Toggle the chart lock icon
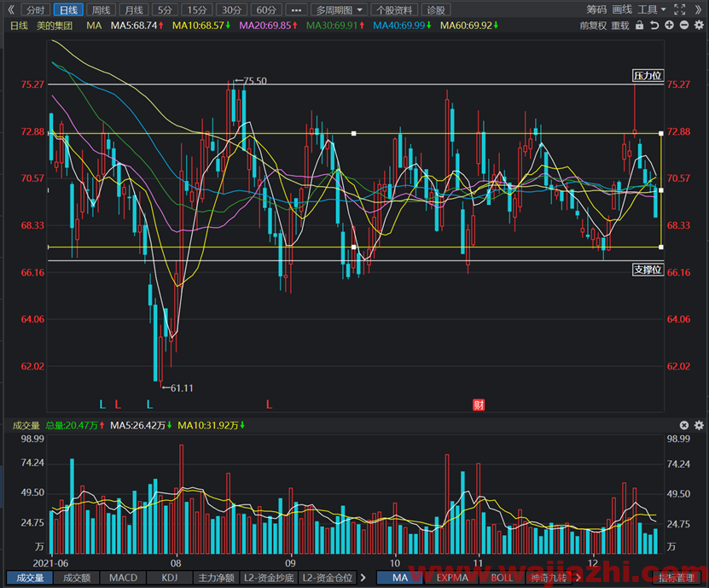The image size is (709, 588). [639, 26]
